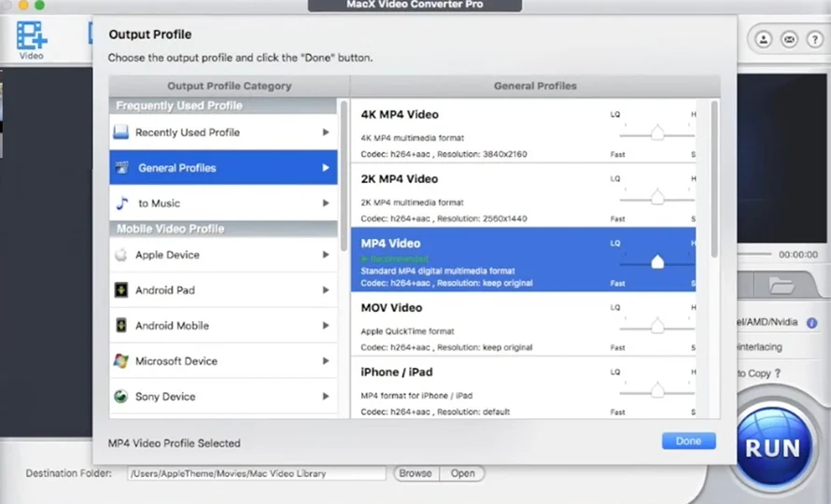Open the help question mark icon
Image resolution: width=831 pixels, height=504 pixels.
point(814,39)
